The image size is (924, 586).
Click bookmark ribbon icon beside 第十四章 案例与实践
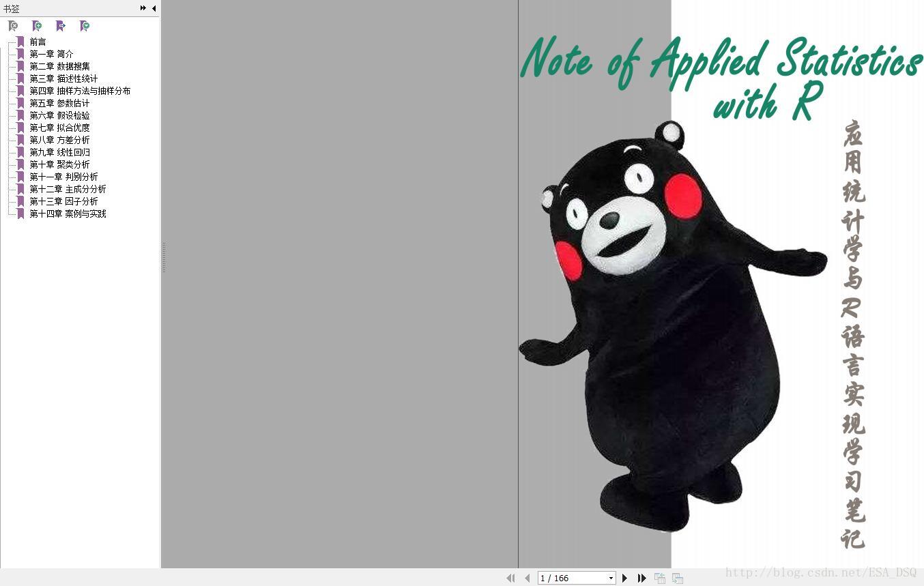click(20, 214)
